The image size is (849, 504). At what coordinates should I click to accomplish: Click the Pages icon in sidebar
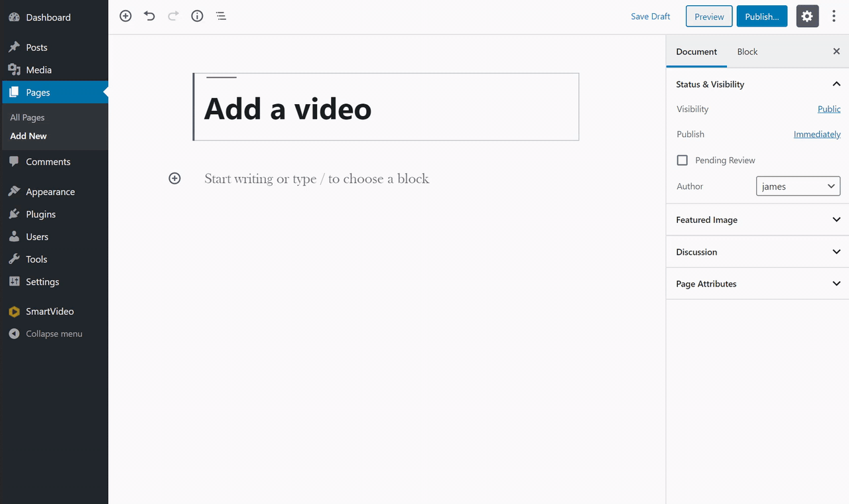click(x=14, y=92)
